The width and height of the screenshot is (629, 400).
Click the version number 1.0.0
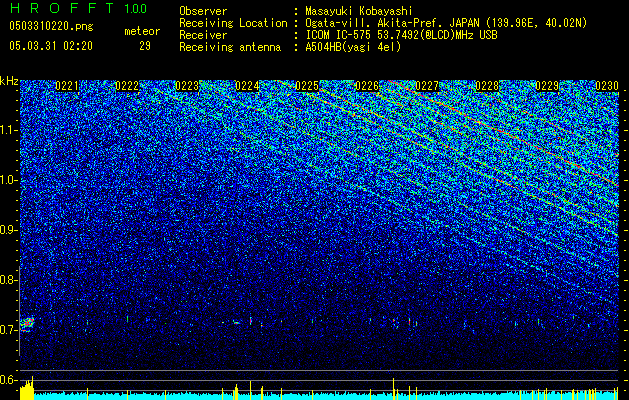(x=135, y=8)
